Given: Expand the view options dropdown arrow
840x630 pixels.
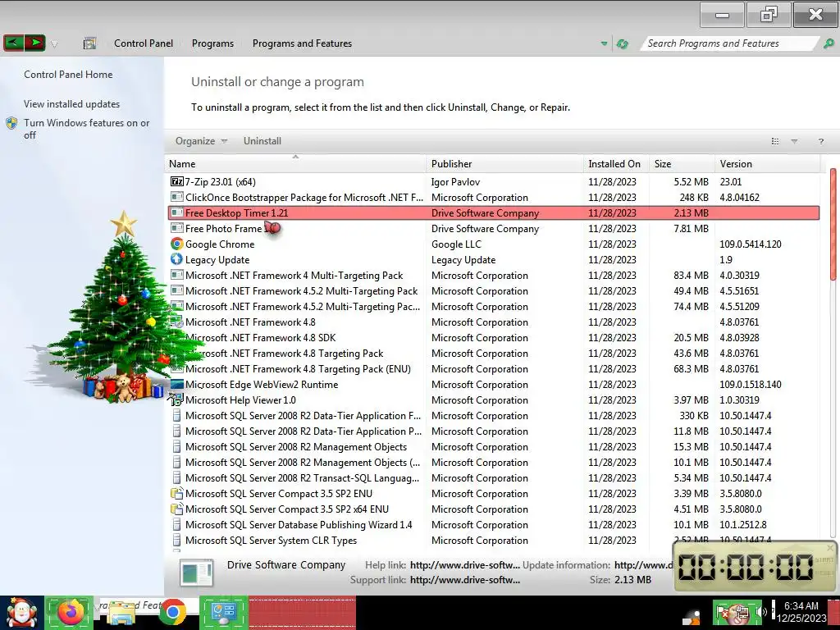Looking at the screenshot, I should point(794,141).
